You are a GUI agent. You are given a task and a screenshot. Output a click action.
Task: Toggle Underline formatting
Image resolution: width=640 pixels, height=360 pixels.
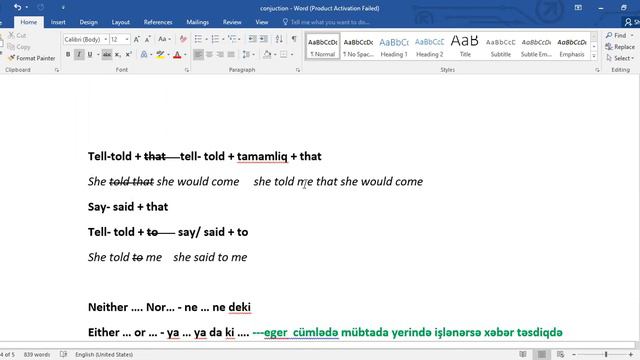point(90,54)
